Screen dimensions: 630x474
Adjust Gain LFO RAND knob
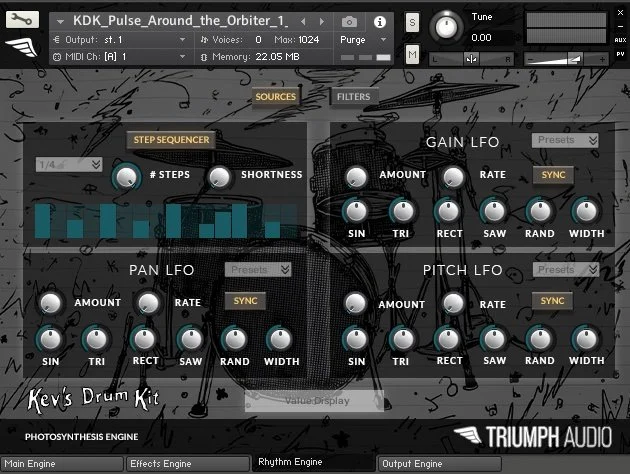click(540, 211)
